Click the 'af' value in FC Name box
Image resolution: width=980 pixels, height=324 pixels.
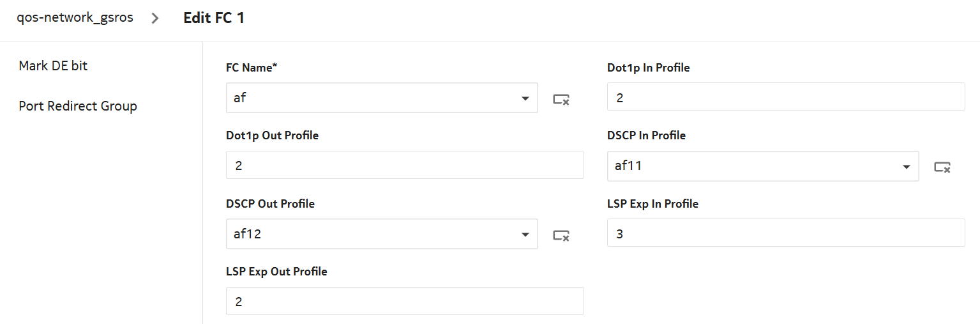point(240,98)
